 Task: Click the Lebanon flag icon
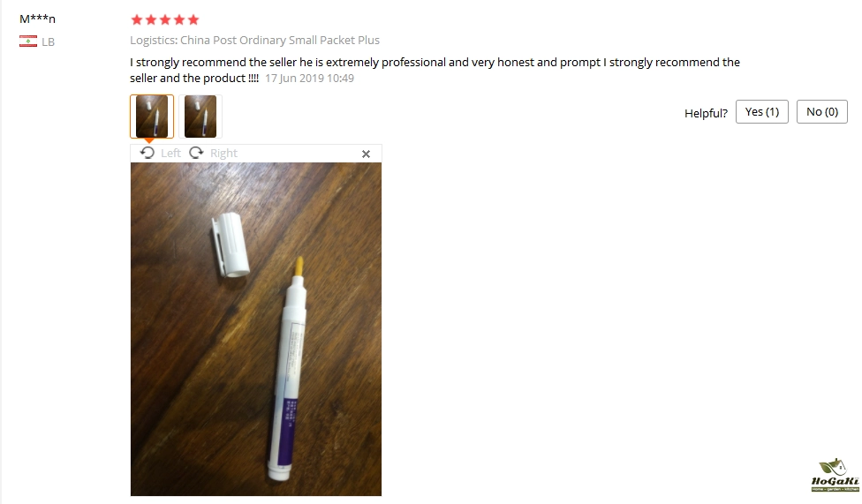click(x=28, y=41)
